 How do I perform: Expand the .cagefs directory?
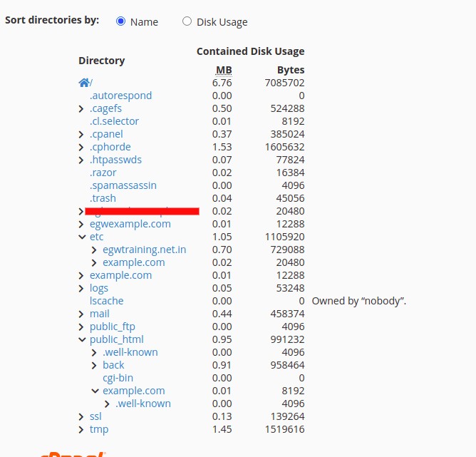point(81,108)
